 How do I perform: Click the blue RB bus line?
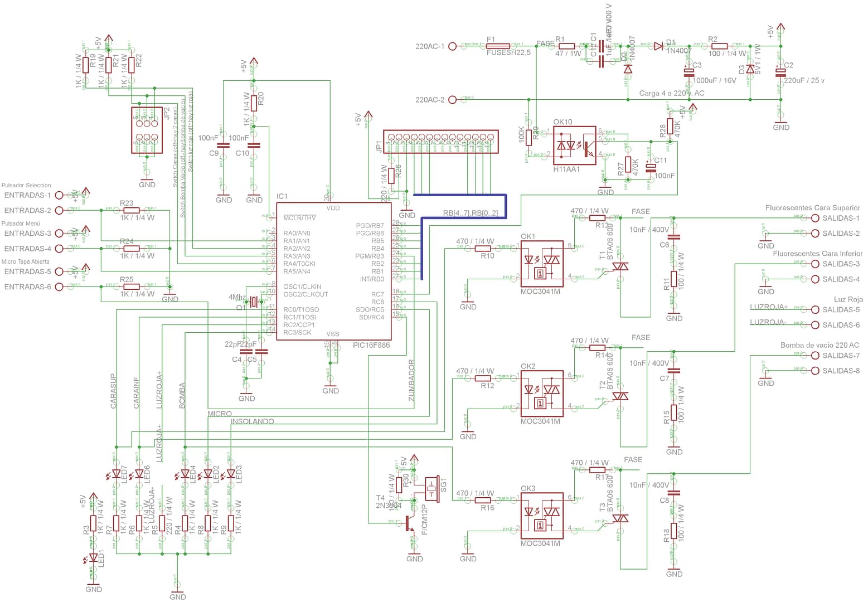pyautogui.click(x=464, y=217)
